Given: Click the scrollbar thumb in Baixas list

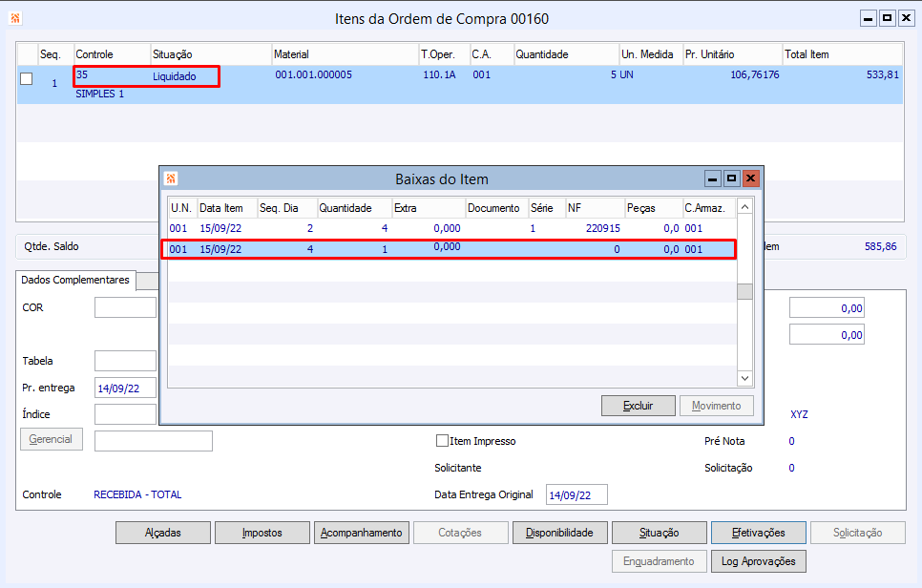Looking at the screenshot, I should coord(745,291).
